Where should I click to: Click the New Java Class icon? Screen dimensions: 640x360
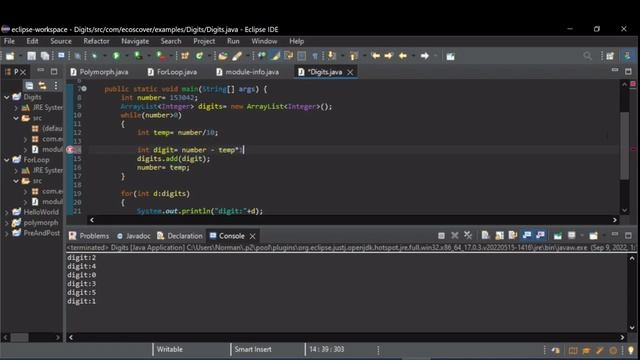point(199,56)
